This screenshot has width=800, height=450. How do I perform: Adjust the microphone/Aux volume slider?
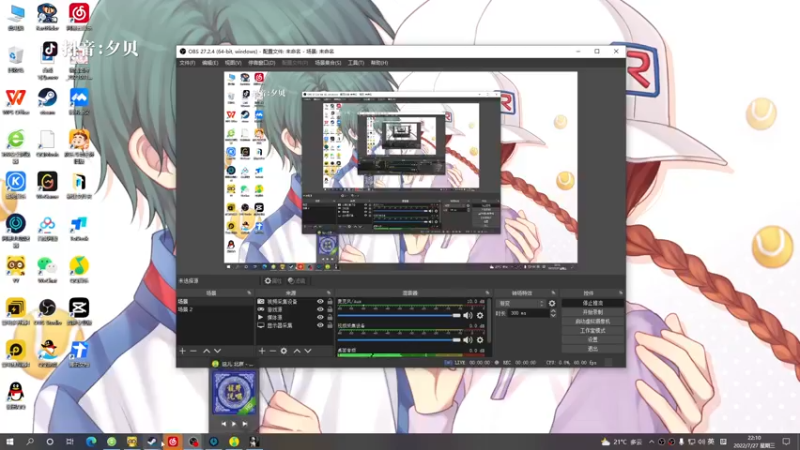399,316
